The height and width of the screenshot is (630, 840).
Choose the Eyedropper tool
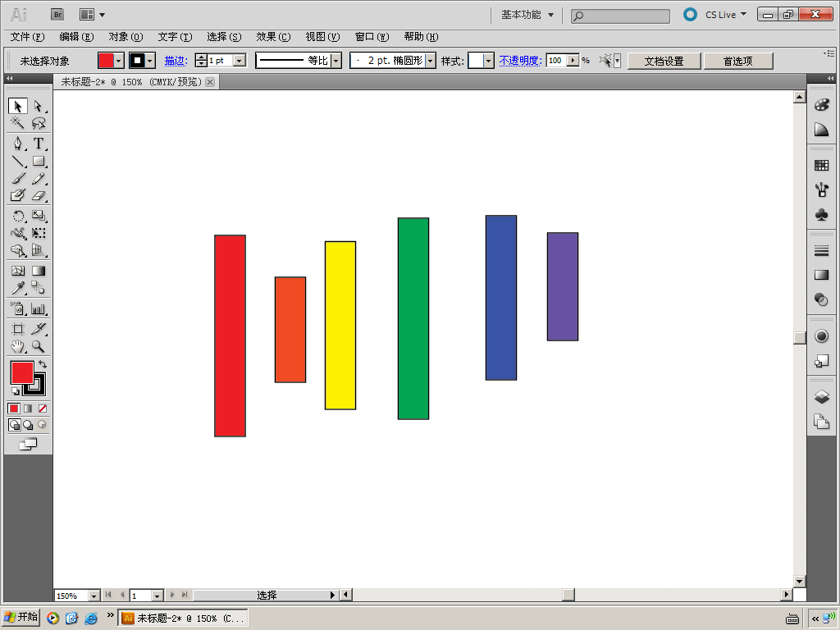(x=18, y=288)
